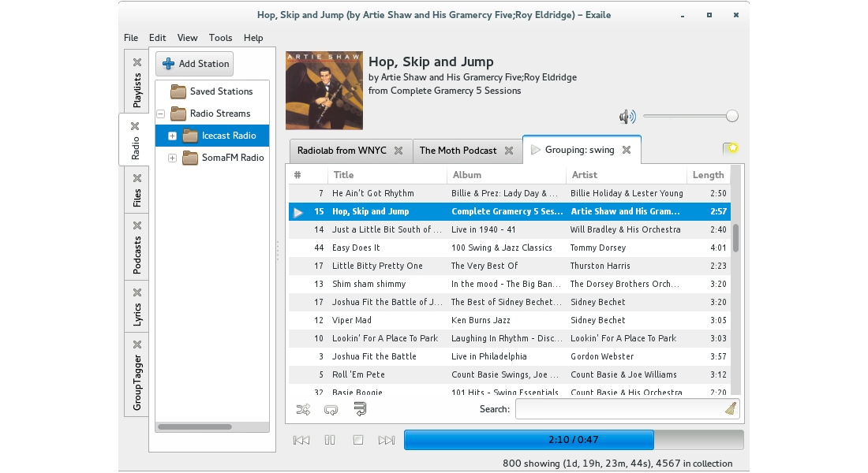Toggle shuffle playback mode
The width and height of the screenshot is (868, 473).
tap(303, 409)
